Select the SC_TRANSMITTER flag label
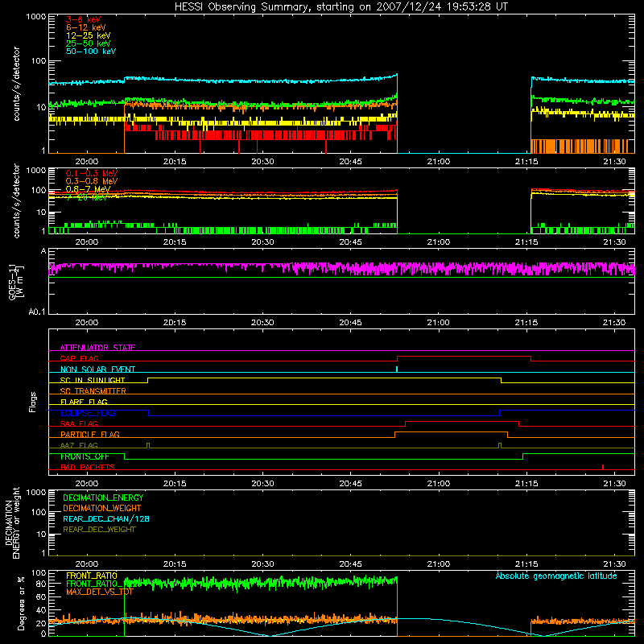 tap(93, 391)
